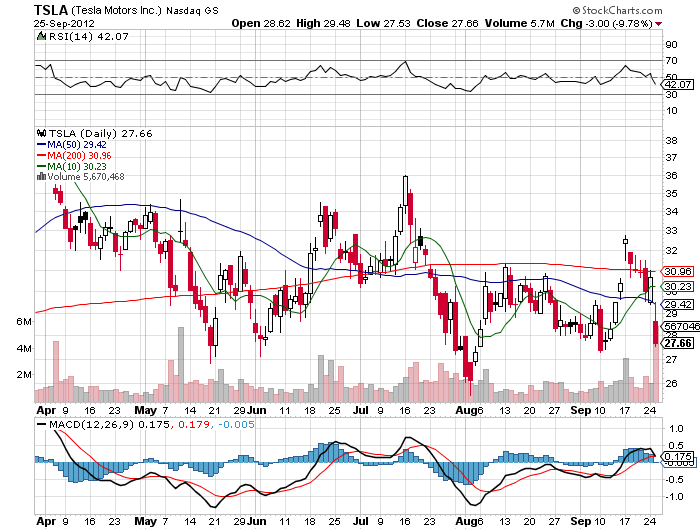Screen dimensions: 700x530
Task: Click the 'Volume 5,670,468' legend text
Action: [x=86, y=177]
